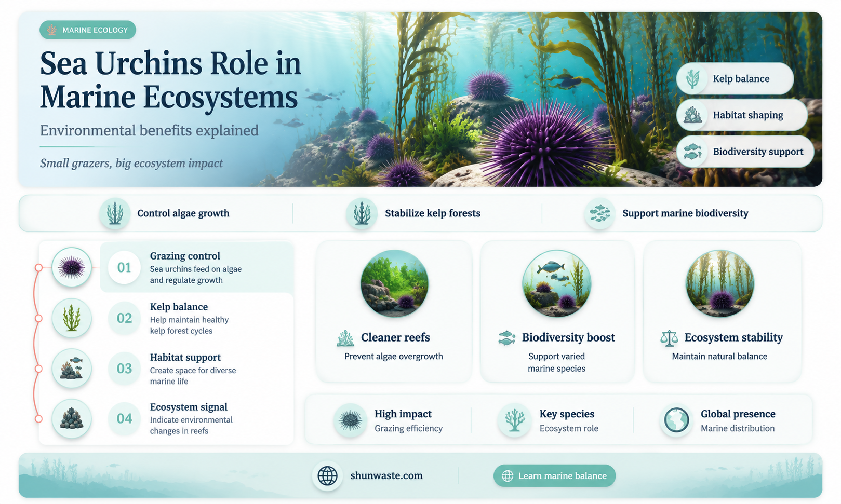The height and width of the screenshot is (504, 841).
Task: Click the fish school icon next to Support marine biodiversity
Action: click(x=599, y=213)
